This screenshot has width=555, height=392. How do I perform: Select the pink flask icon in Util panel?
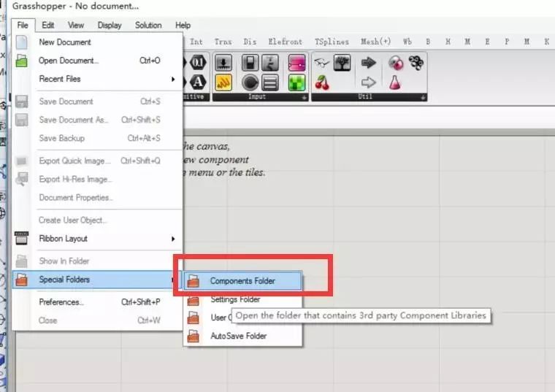point(395,82)
